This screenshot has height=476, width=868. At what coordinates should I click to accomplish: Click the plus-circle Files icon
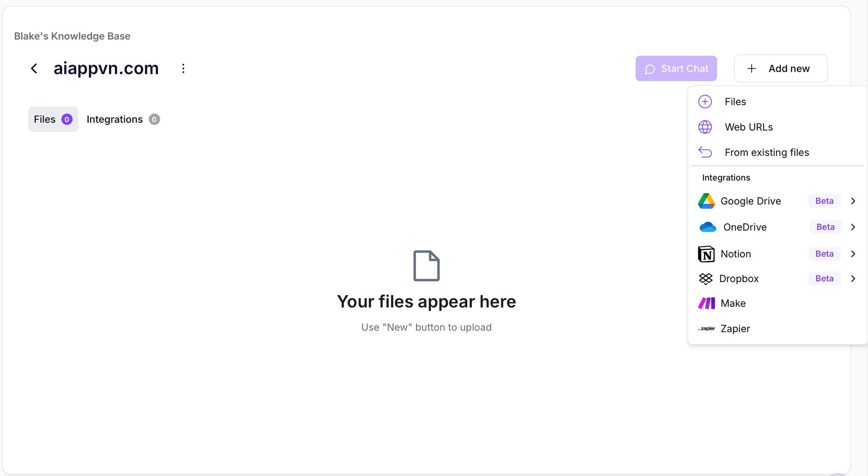click(x=705, y=102)
